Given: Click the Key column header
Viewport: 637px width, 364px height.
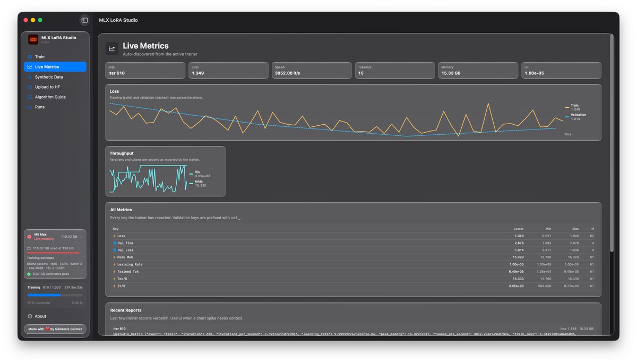Looking at the screenshot, I should click(116, 229).
